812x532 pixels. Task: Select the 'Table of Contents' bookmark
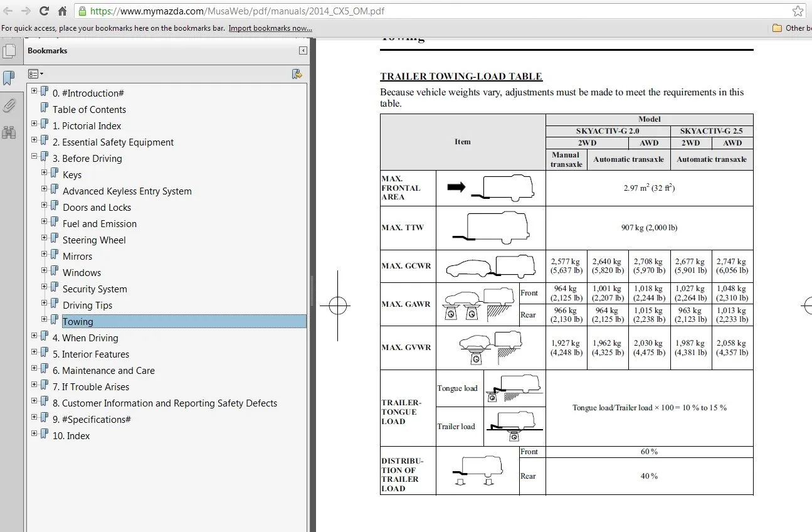point(89,110)
